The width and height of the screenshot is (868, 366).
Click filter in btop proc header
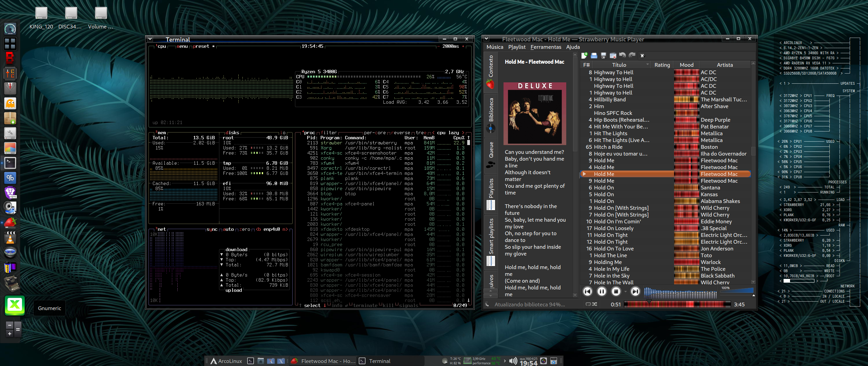(x=329, y=133)
